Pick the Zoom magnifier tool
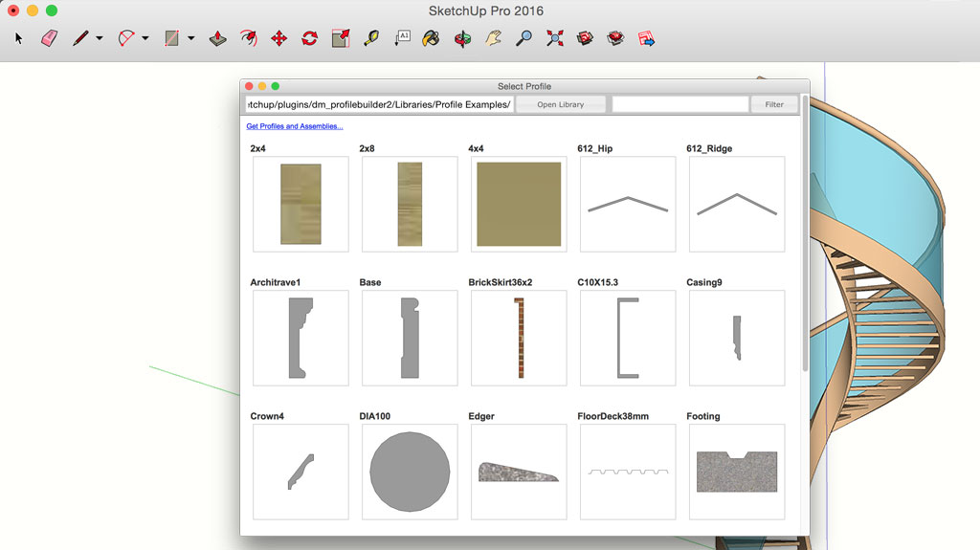The image size is (980, 550). point(523,39)
